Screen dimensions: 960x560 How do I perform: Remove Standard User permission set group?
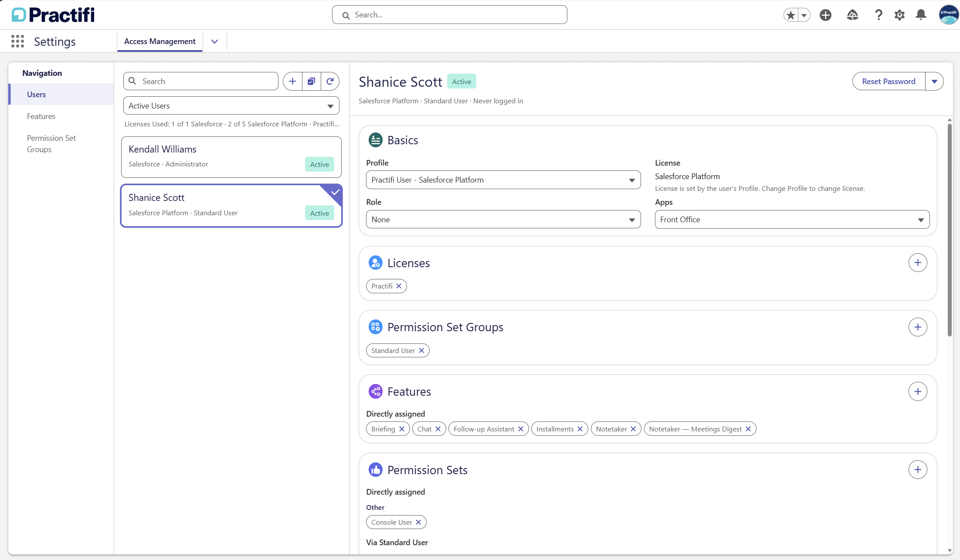(421, 351)
